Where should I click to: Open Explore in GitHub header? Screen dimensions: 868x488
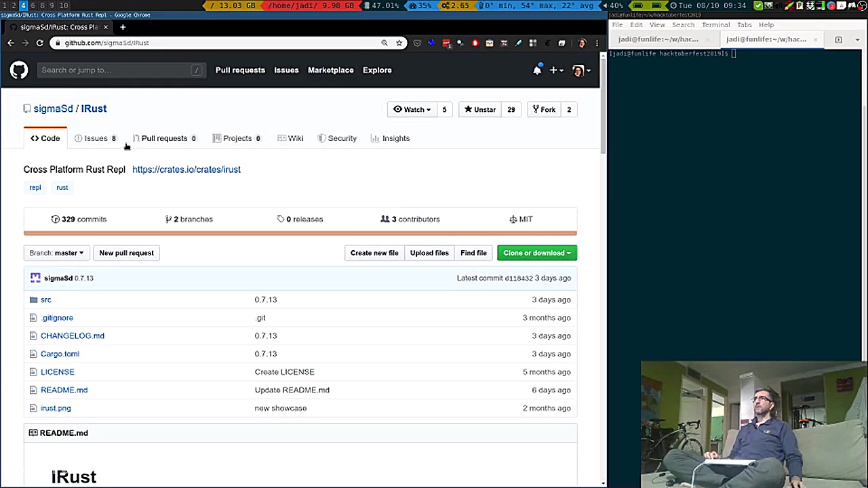coord(377,70)
